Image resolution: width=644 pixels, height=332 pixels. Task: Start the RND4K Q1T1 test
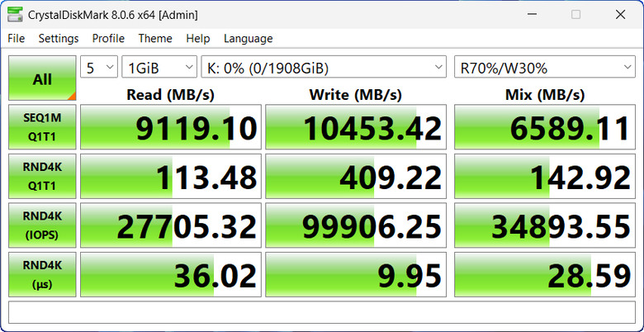click(42, 176)
